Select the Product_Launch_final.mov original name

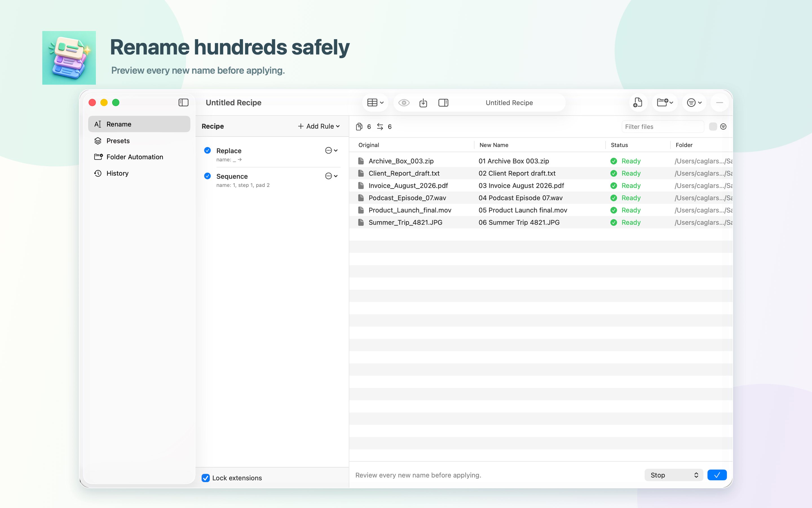[410, 210]
